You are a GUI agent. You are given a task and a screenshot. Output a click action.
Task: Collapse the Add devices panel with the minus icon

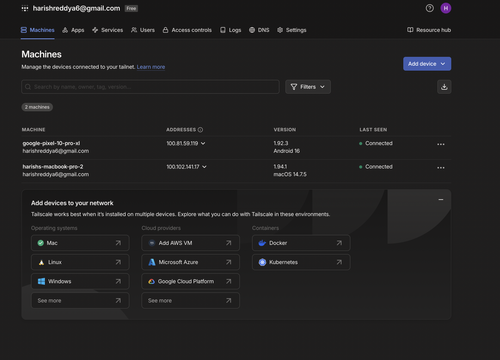tap(441, 200)
